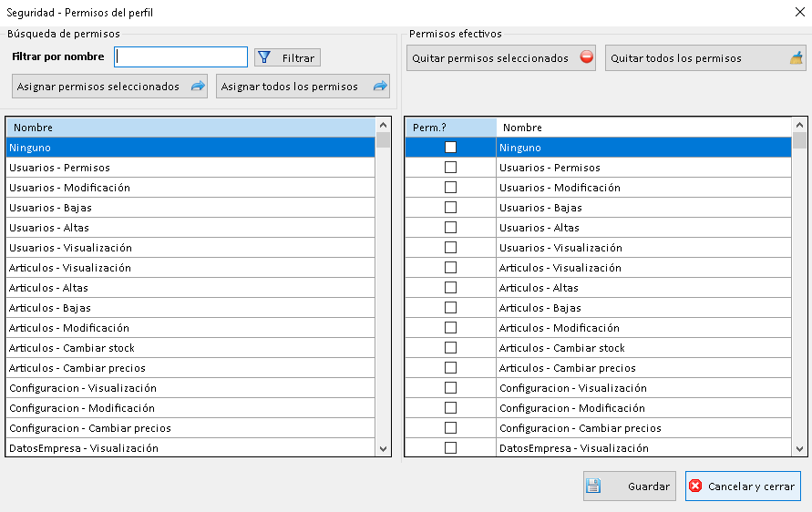Click red minus icon on Quitar permisos seleccionados
Viewport: 812px width, 512px height.
point(587,58)
